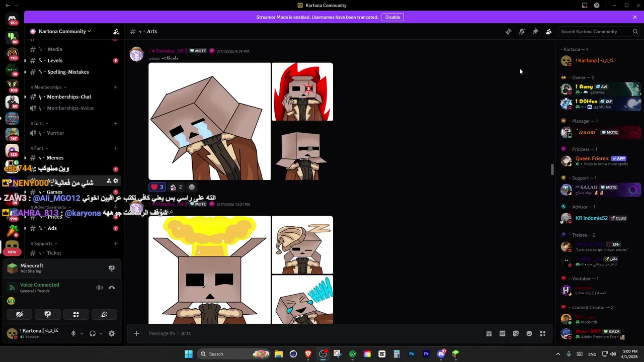
Task: Open the sleeping box-head thumbnail
Action: point(302,245)
